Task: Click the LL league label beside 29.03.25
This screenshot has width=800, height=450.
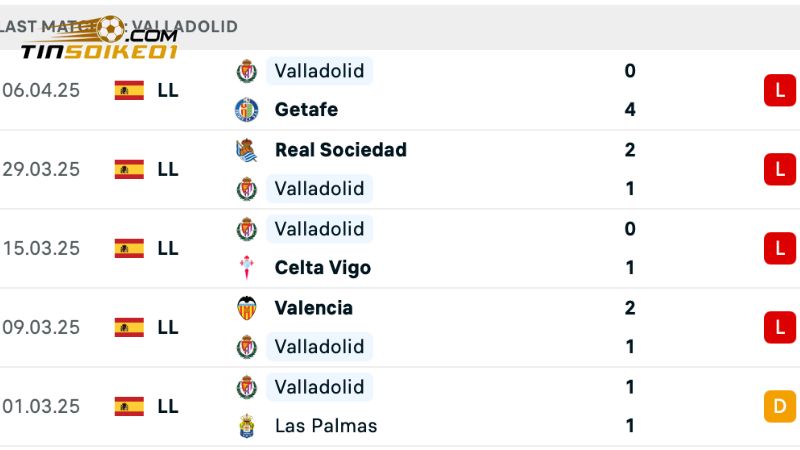Action: 168,169
